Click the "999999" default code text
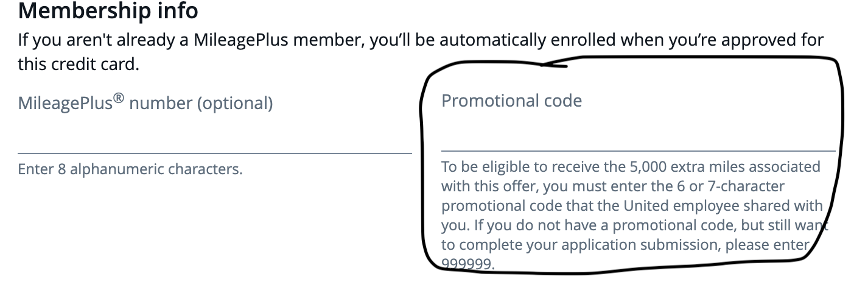 pos(468,264)
